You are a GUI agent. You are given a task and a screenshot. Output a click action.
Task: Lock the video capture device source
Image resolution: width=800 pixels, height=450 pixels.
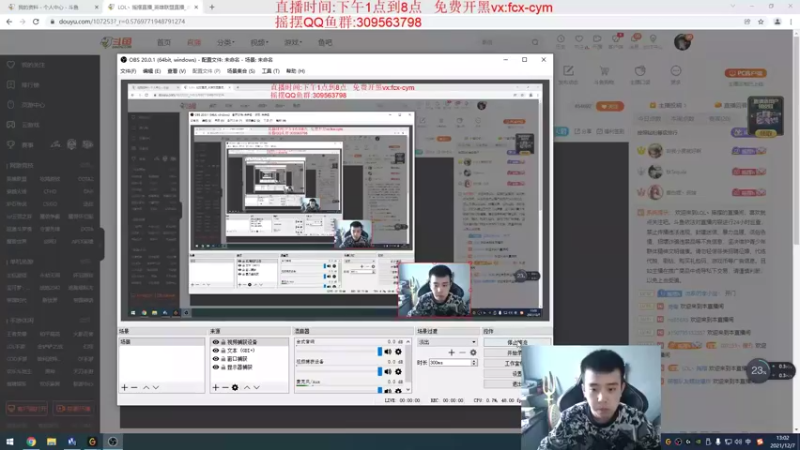223,342
